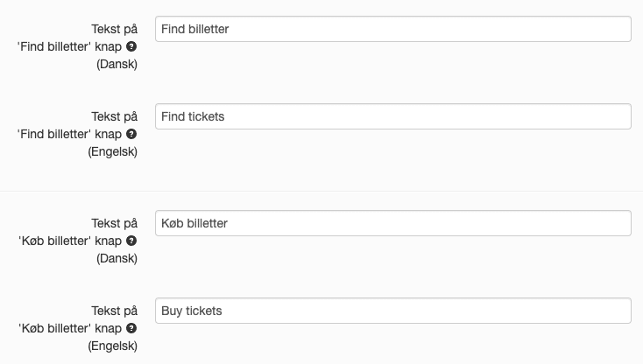This screenshot has width=643, height=364.
Task: Click 'Tekst på' beside the 'Buy tickets' field
Action: coord(115,311)
